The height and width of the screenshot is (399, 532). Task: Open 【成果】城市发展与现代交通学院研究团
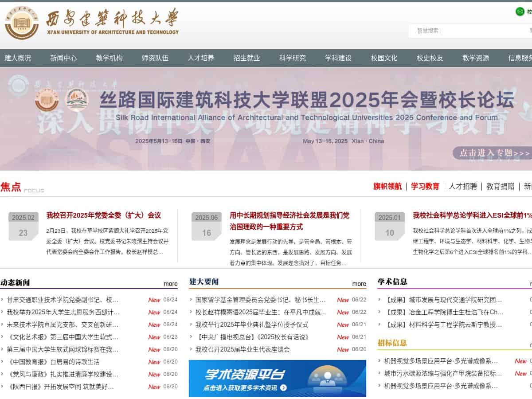pyautogui.click(x=443, y=300)
